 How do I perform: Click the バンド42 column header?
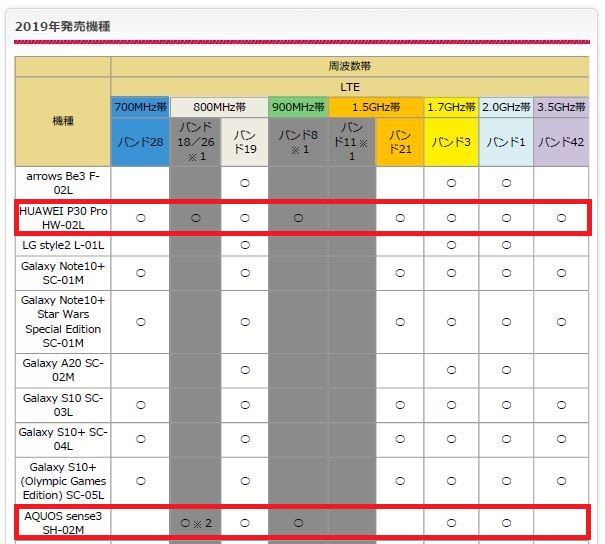point(561,142)
